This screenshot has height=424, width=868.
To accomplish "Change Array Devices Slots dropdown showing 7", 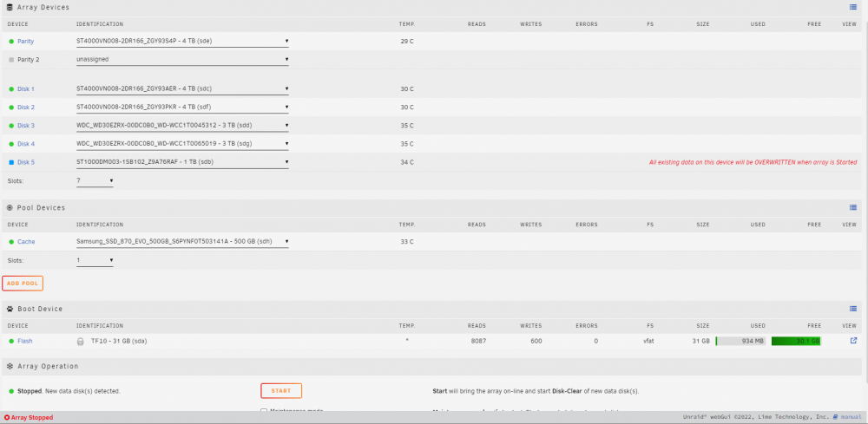I will pos(95,180).
